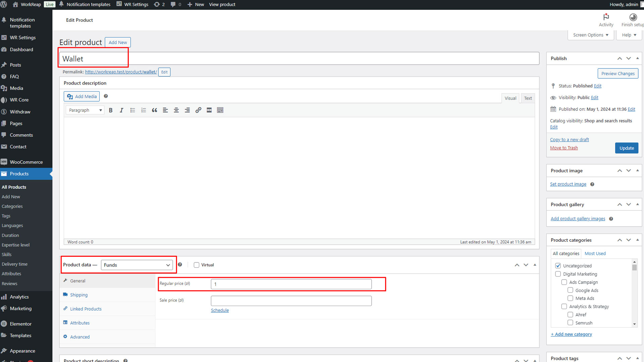The image size is (644, 362).
Task: Insert a blockquote using toolbar icon
Action: pyautogui.click(x=154, y=110)
